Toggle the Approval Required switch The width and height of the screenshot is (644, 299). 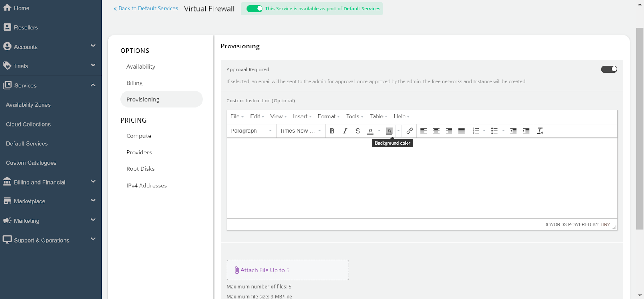[x=609, y=69]
